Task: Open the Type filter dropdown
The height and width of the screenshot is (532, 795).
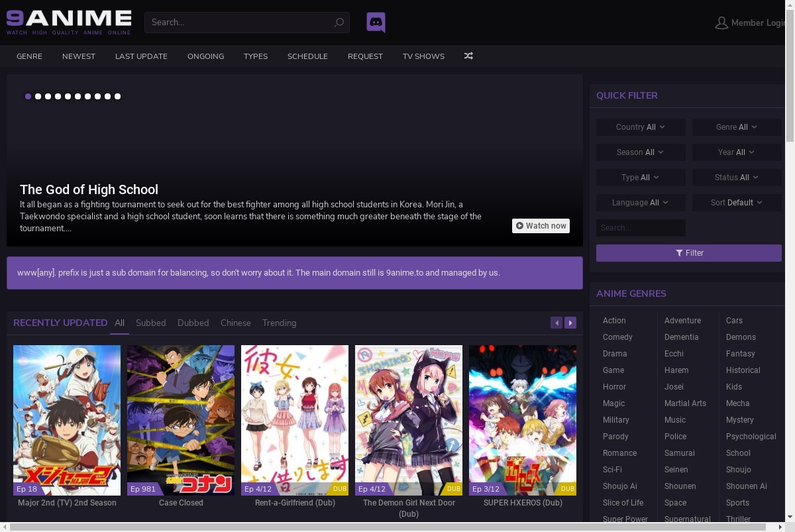Action: coord(641,178)
